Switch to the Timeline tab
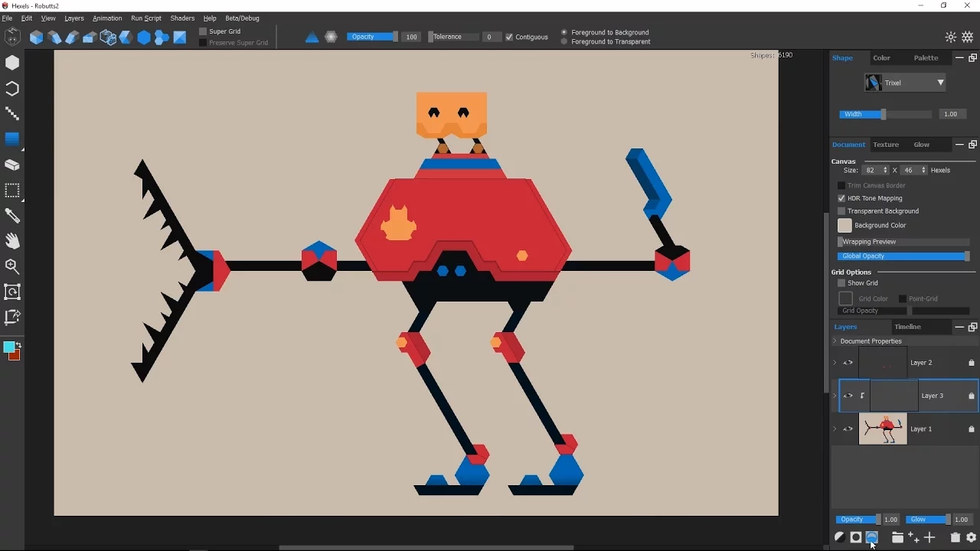The width and height of the screenshot is (980, 551). point(907,327)
